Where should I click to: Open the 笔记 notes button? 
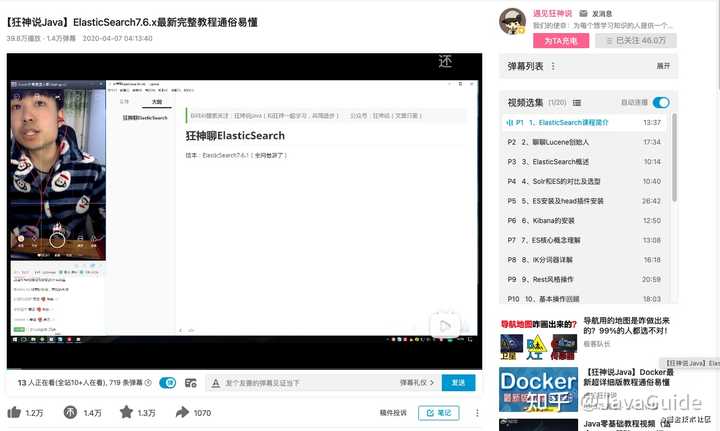click(x=439, y=413)
